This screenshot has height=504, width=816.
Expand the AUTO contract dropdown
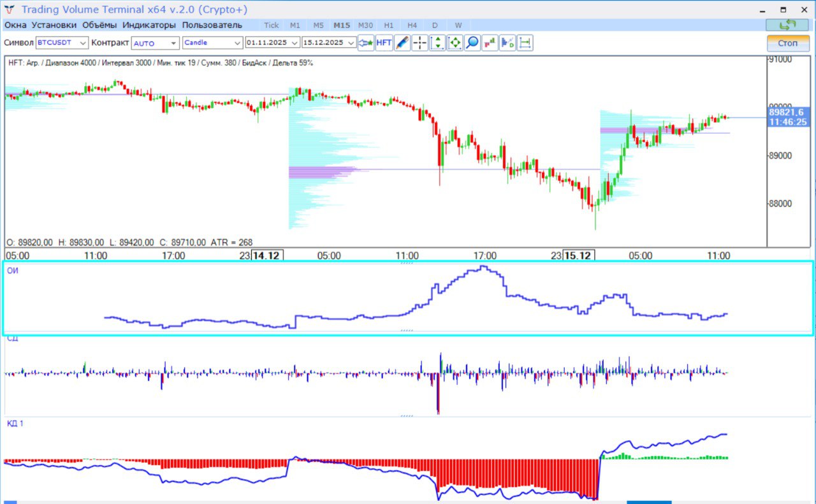[x=156, y=43]
